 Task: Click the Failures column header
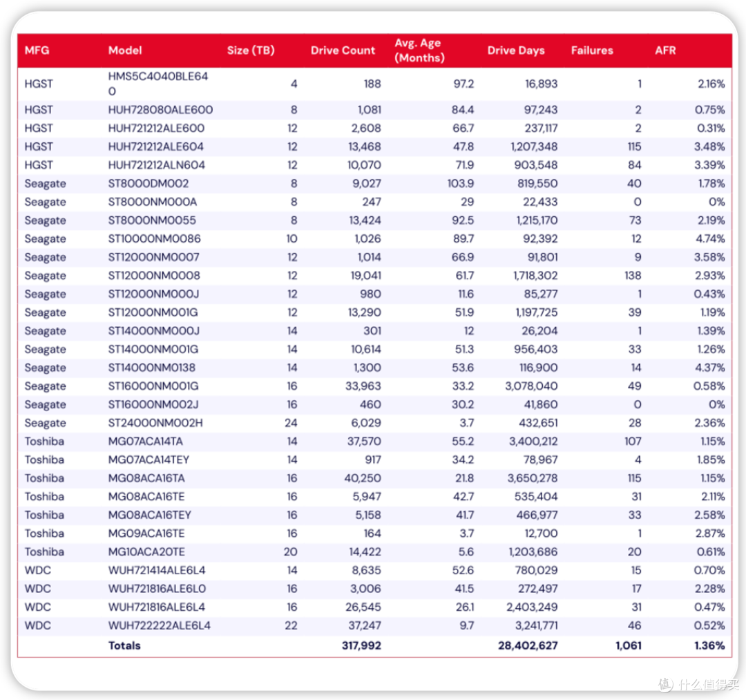pyautogui.click(x=592, y=50)
